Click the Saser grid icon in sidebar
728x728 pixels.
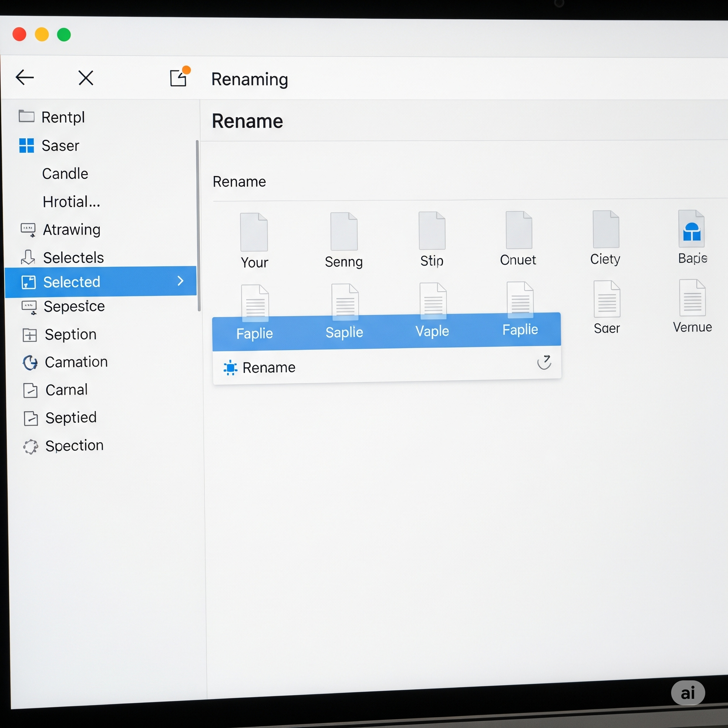[x=26, y=145]
